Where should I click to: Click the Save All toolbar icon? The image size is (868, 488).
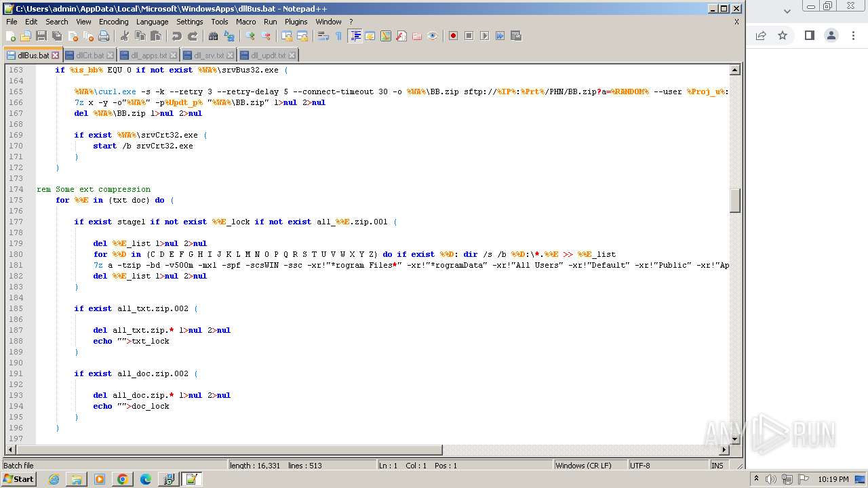click(57, 36)
